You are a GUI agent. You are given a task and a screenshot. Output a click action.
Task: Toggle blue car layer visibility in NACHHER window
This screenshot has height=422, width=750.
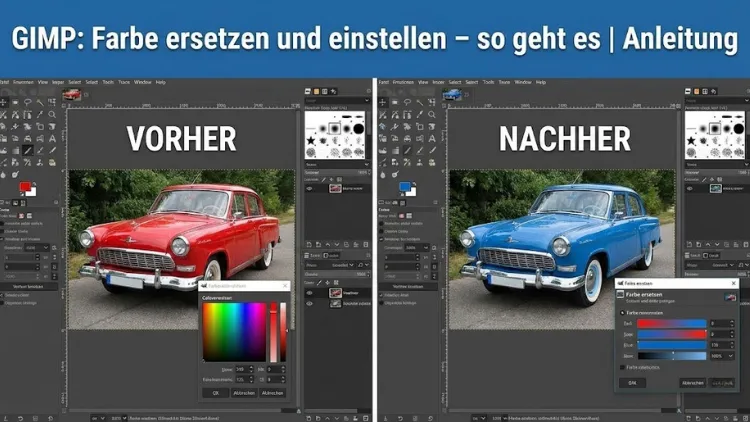[x=689, y=189]
